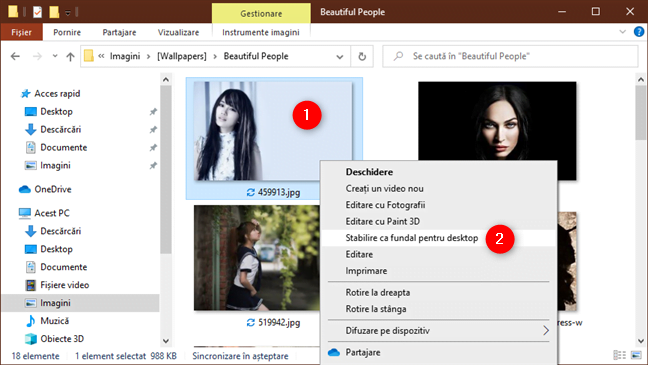The height and width of the screenshot is (365, 648).
Task: Click folder icon in address bar
Action: 88,56
